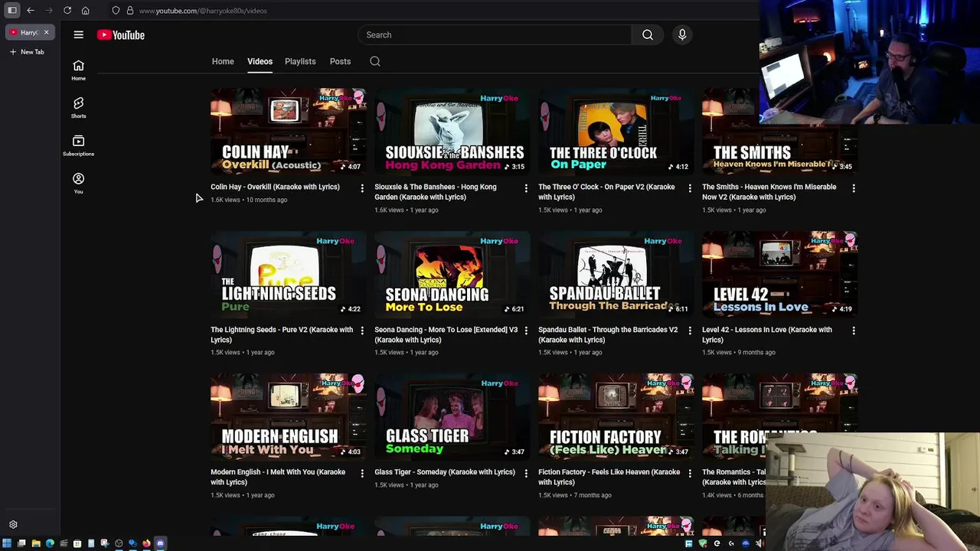The height and width of the screenshot is (551, 980).
Task: Open browser settings gear at bottom left
Action: [13, 525]
